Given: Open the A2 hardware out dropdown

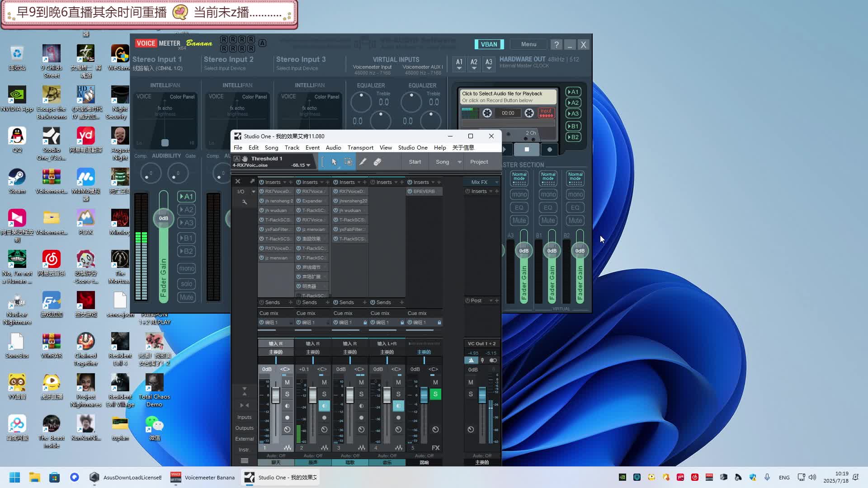Looking at the screenshot, I should (x=474, y=64).
